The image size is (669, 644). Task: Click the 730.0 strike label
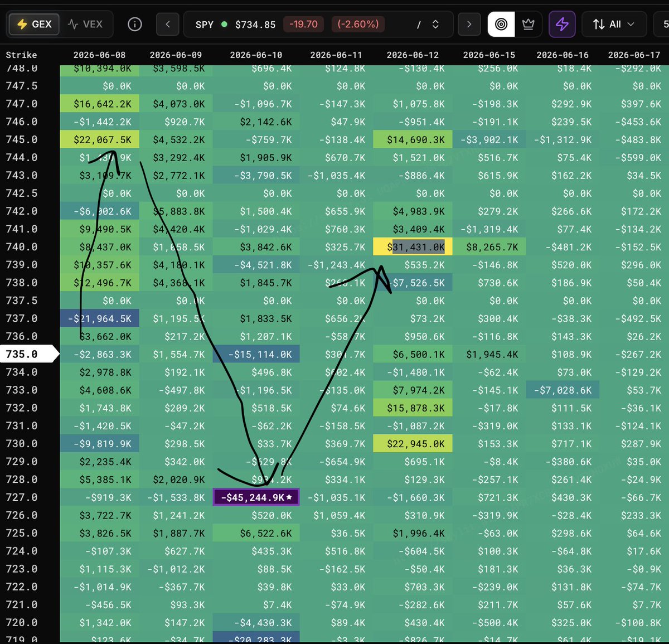tap(22, 444)
